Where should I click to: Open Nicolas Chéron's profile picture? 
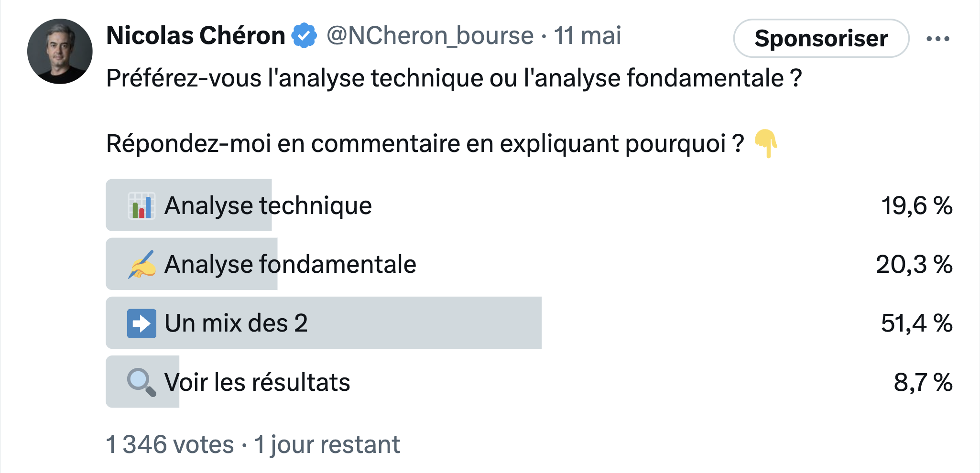(60, 52)
